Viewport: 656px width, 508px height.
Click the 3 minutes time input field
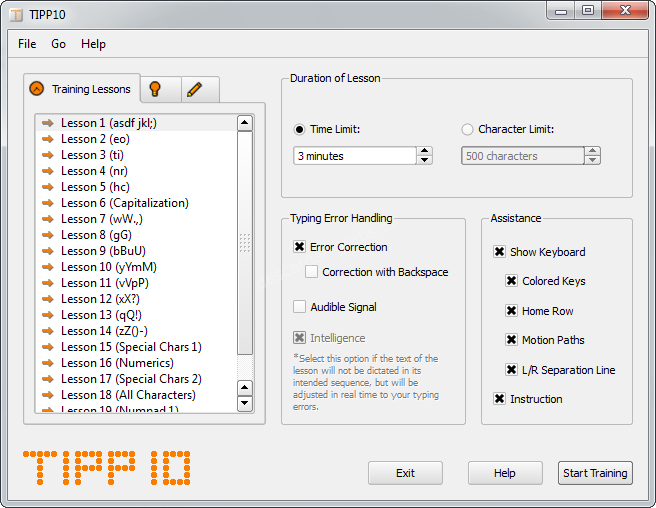[354, 156]
